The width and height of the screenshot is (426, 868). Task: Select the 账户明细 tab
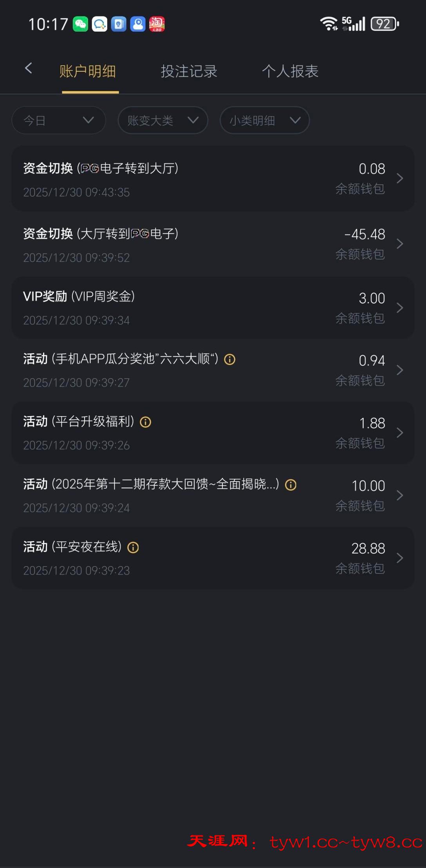coord(88,72)
